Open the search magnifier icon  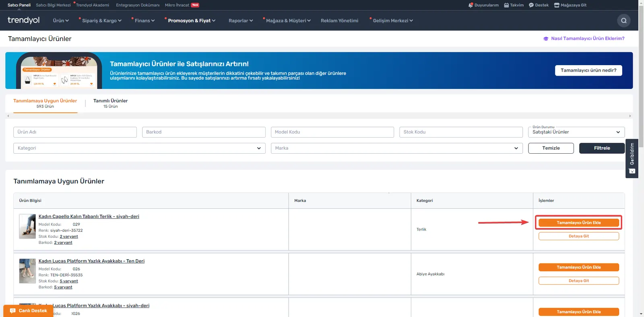[x=623, y=21]
